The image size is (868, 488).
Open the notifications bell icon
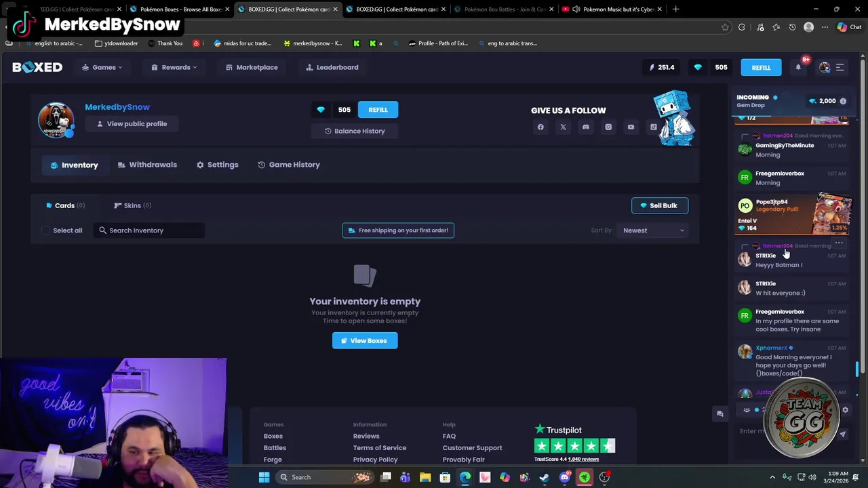click(798, 67)
